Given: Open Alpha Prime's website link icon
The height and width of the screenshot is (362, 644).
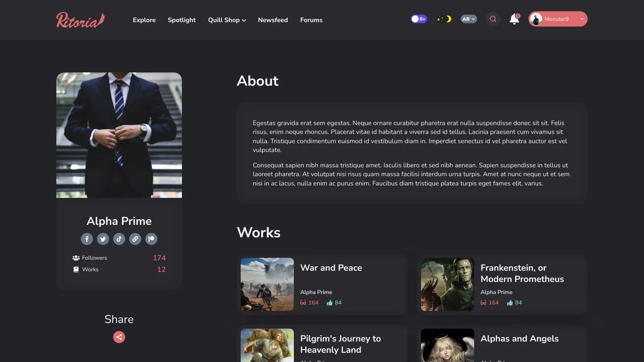Looking at the screenshot, I should 135,239.
